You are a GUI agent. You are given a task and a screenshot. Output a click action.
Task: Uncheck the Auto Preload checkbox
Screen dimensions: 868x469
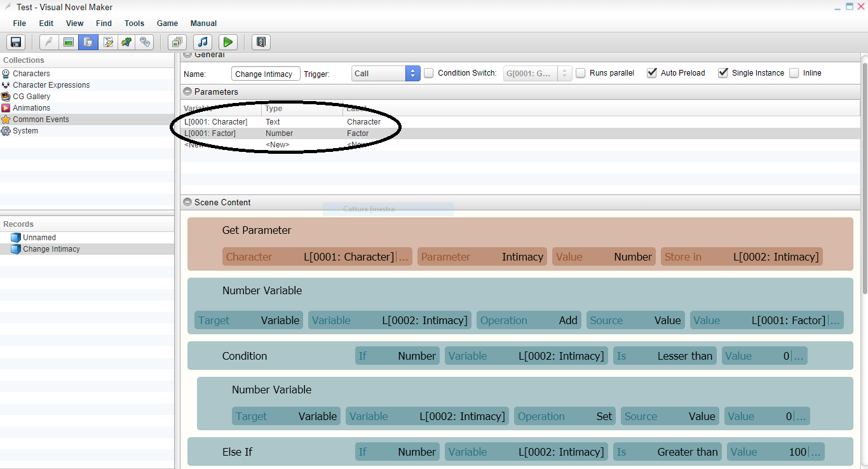click(652, 73)
